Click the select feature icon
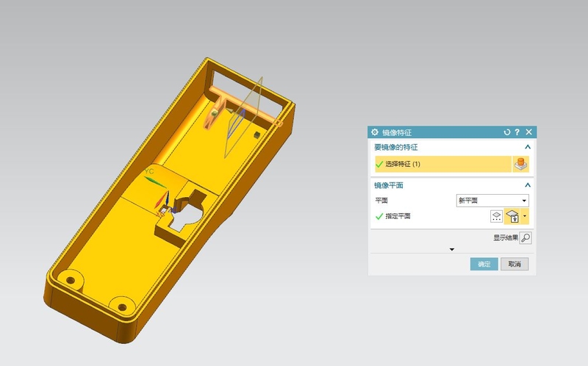The height and width of the screenshot is (366, 588). [520, 164]
